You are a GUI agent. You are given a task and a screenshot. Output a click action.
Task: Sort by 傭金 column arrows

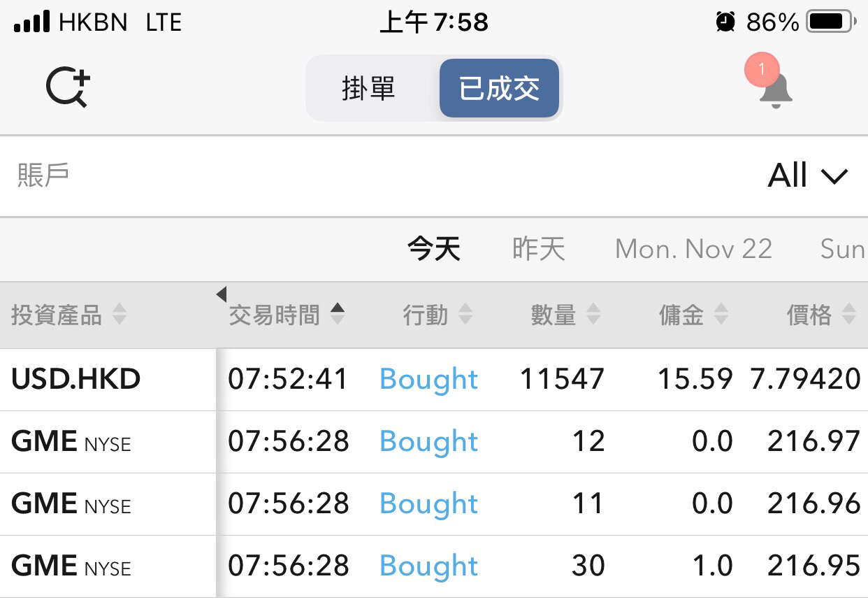[721, 315]
